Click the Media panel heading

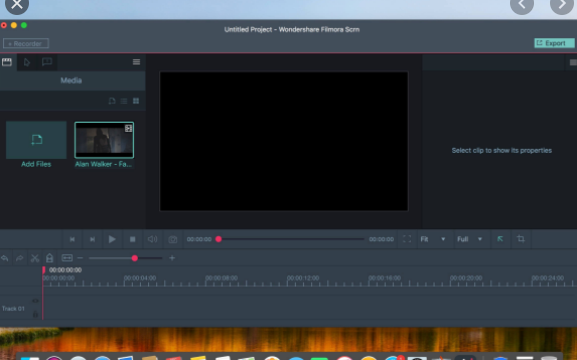coord(71,80)
